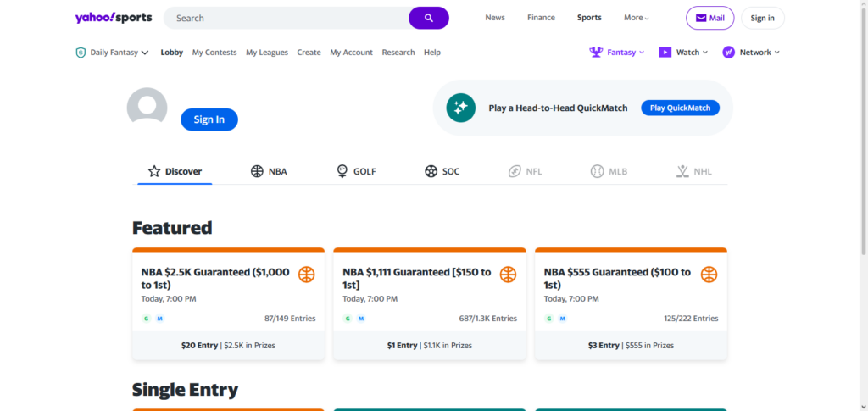Open the Help link
The width and height of the screenshot is (868, 411).
[x=432, y=53]
